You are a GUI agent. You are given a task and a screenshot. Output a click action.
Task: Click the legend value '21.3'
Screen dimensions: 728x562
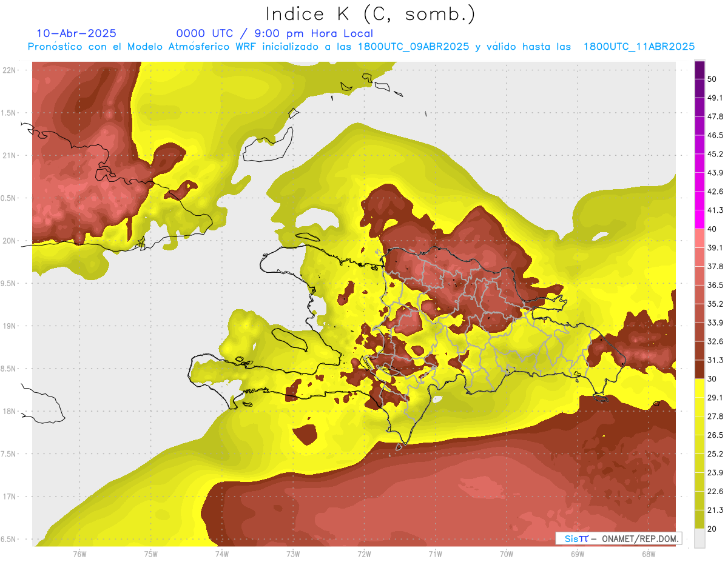pos(715,510)
